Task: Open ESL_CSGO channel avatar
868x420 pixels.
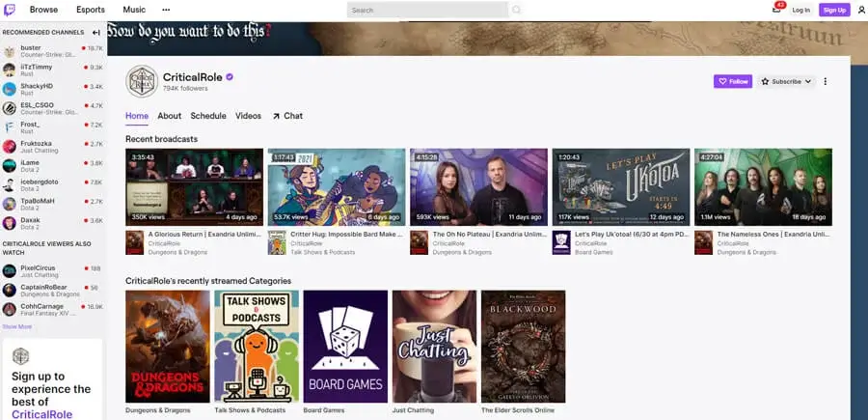Action: tap(9, 108)
